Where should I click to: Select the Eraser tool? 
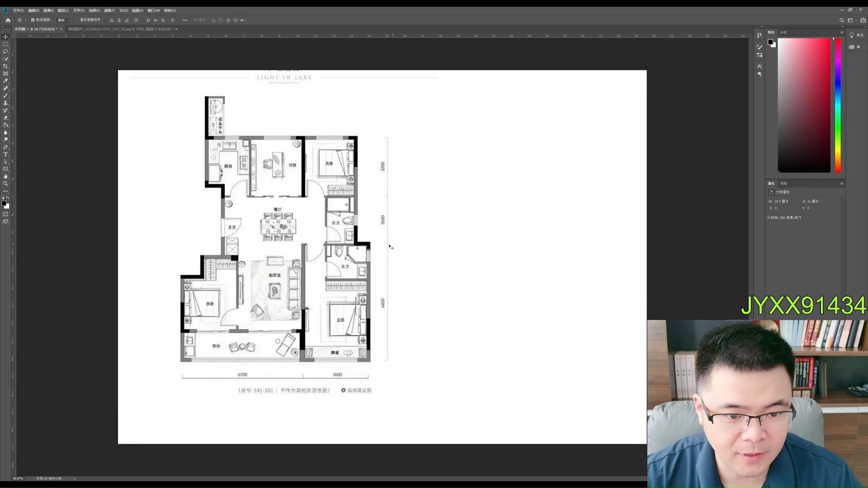5,118
